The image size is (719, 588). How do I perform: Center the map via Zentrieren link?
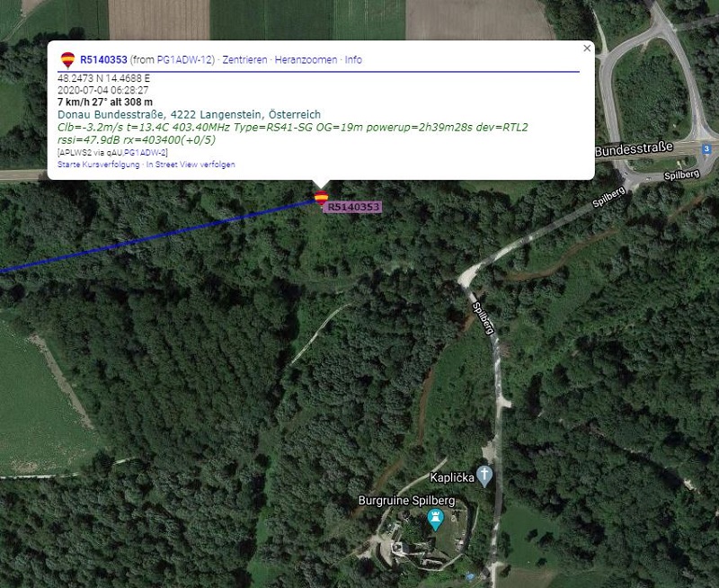(x=244, y=59)
